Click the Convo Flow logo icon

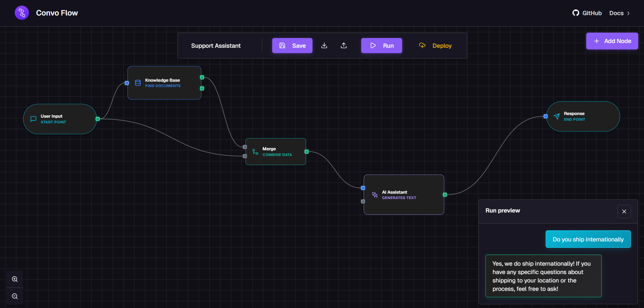point(21,12)
